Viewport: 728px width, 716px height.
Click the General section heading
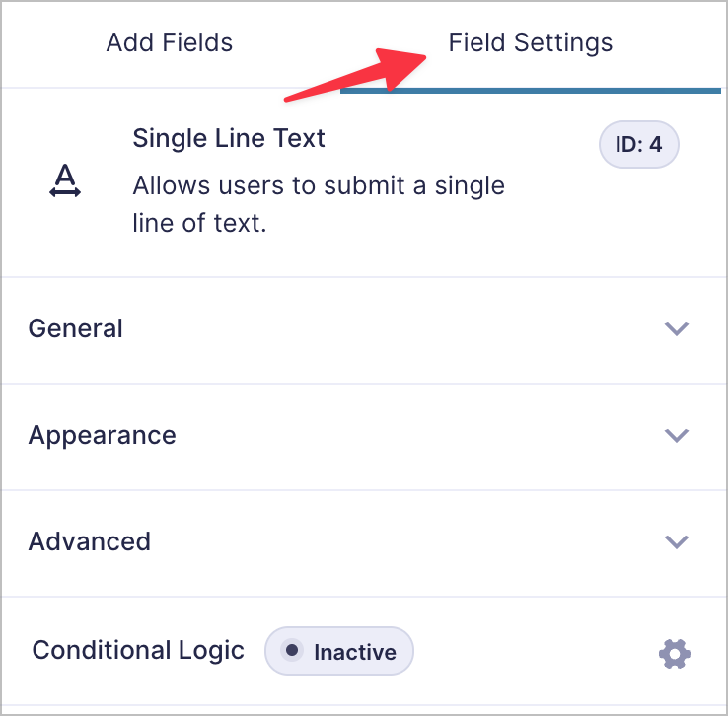tap(76, 328)
